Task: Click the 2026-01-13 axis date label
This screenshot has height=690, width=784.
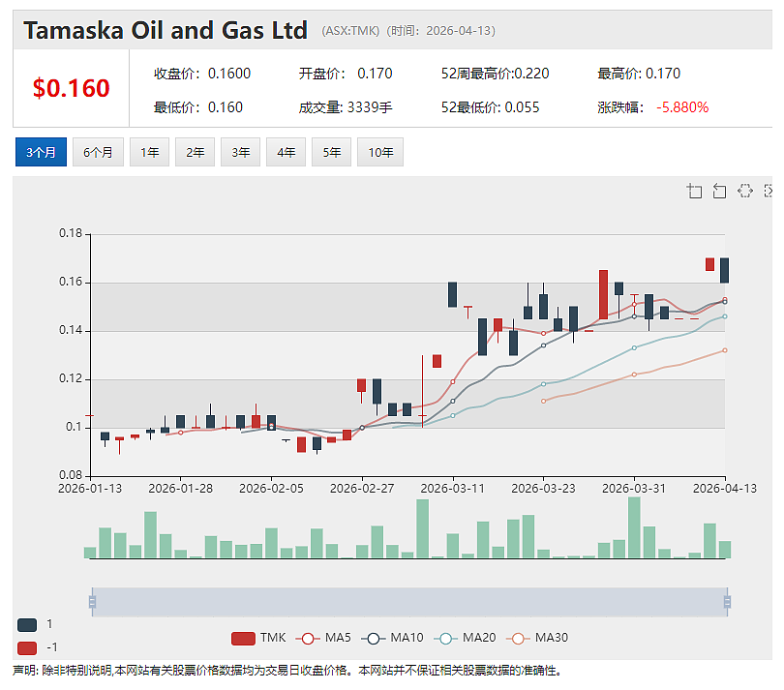Action: (90, 489)
